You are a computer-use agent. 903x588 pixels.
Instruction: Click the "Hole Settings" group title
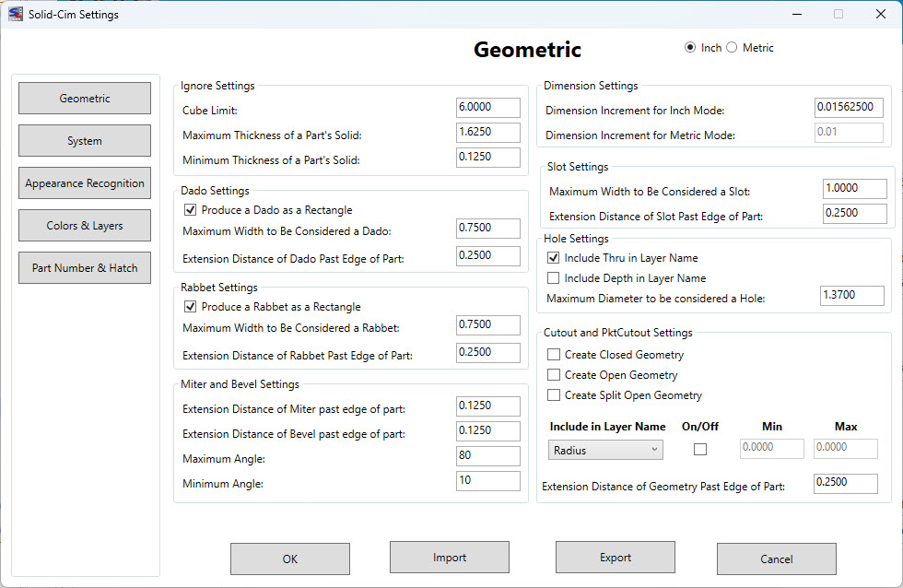576,239
